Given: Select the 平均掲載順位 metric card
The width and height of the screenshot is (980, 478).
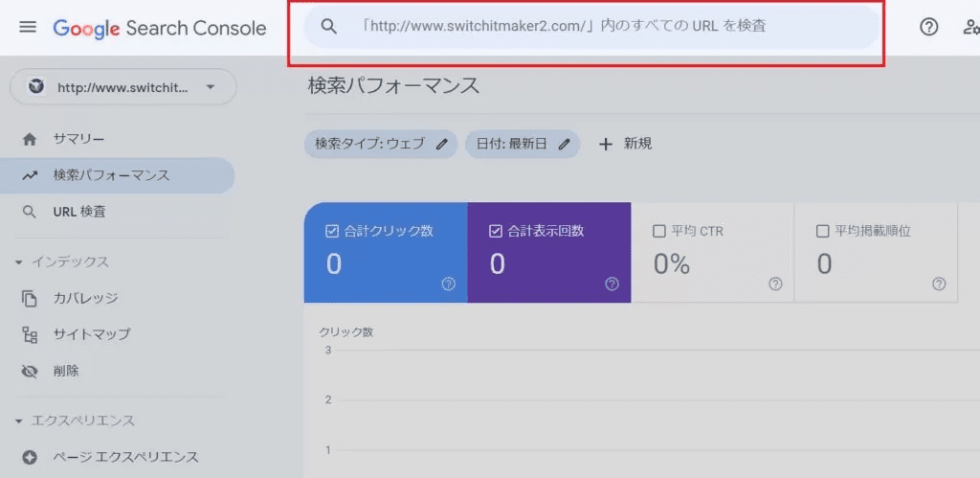Looking at the screenshot, I should point(876,253).
